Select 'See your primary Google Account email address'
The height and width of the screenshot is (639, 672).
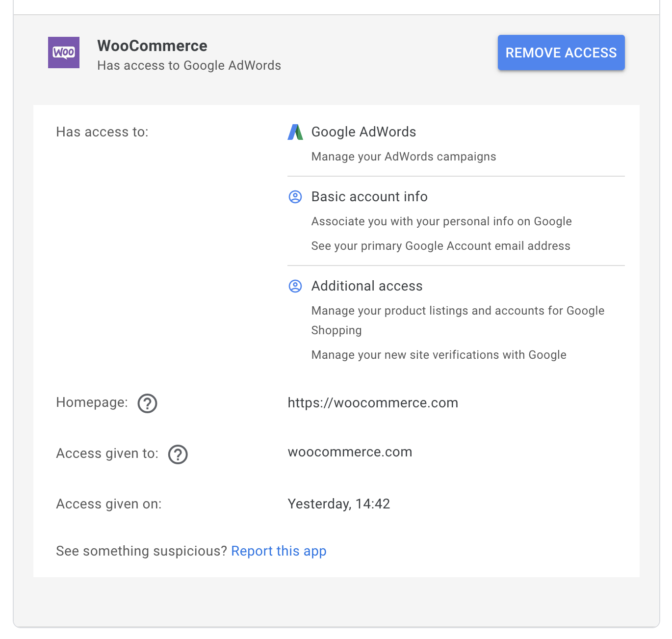[441, 246]
